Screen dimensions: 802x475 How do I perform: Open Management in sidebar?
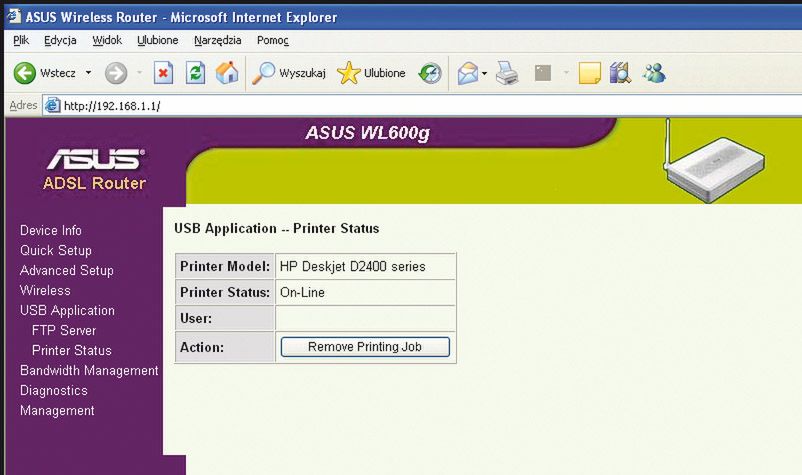(x=57, y=411)
